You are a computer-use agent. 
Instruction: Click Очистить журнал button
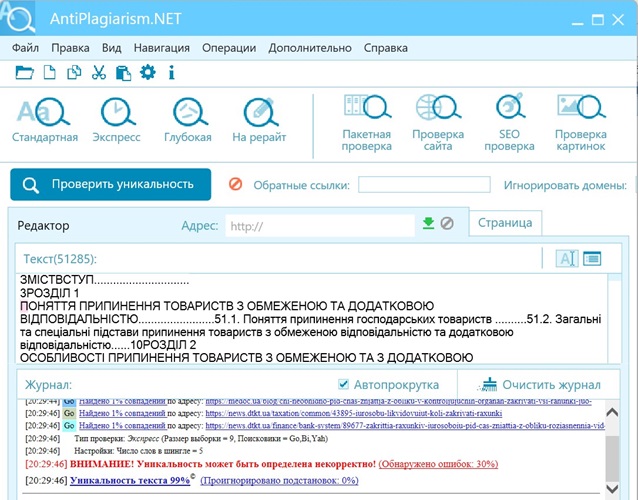[x=541, y=384]
